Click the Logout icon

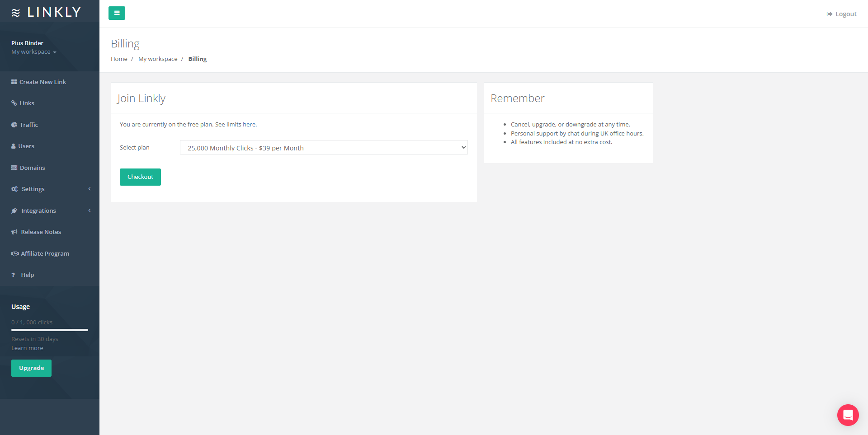pos(830,14)
